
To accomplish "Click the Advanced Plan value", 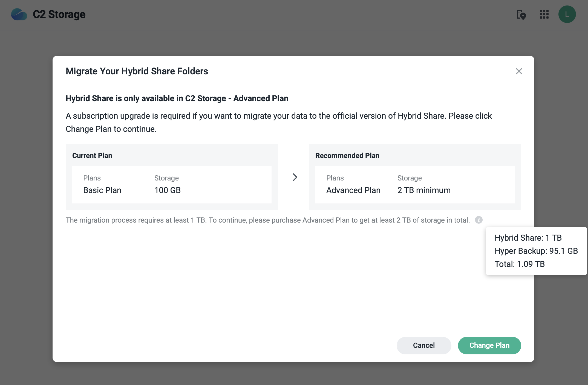I will click(x=353, y=190).
